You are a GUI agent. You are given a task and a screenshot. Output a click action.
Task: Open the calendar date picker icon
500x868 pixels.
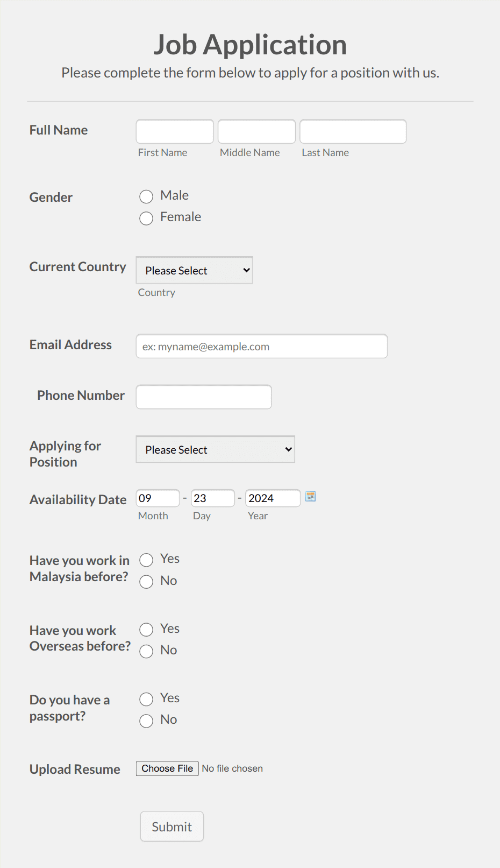coord(310,497)
